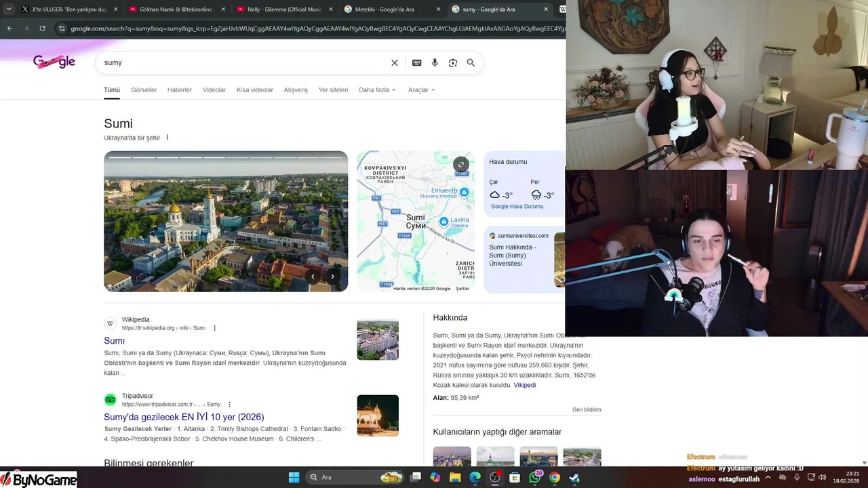Open the Alışveriş results tab
Viewport: 868px width, 488px height.
(x=296, y=90)
